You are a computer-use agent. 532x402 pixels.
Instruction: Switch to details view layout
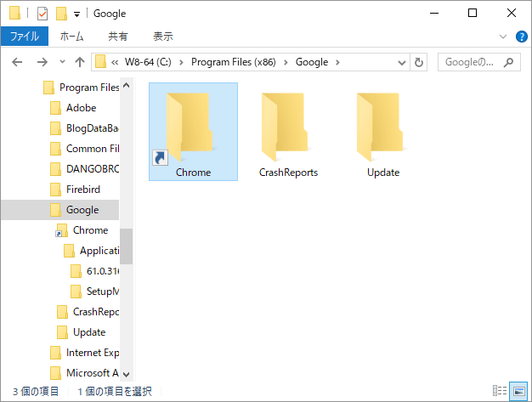(500, 391)
